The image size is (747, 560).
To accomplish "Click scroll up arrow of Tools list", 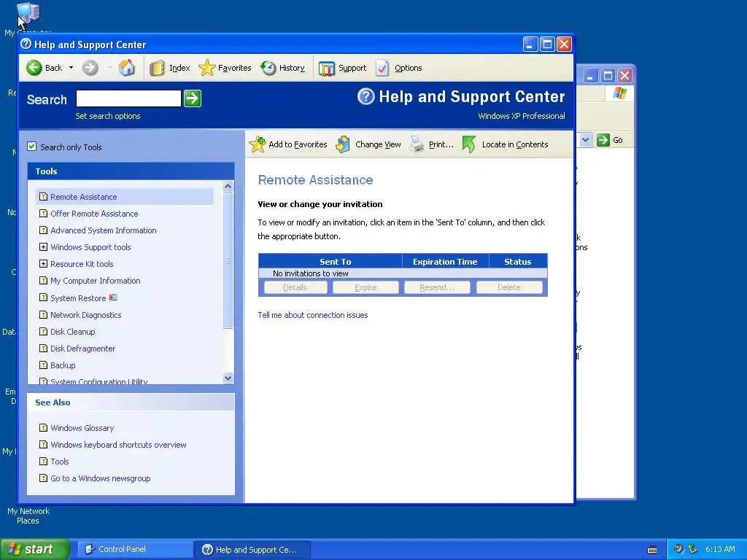I will click(228, 186).
